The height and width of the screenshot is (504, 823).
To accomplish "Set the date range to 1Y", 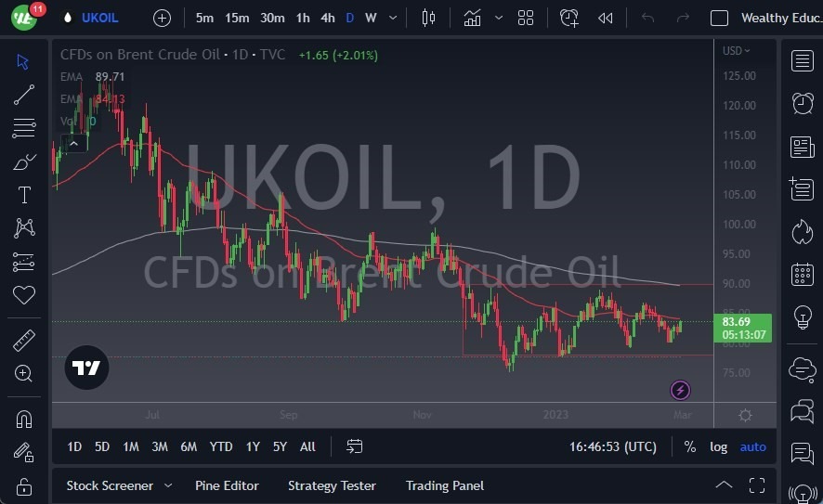I will [x=253, y=446].
